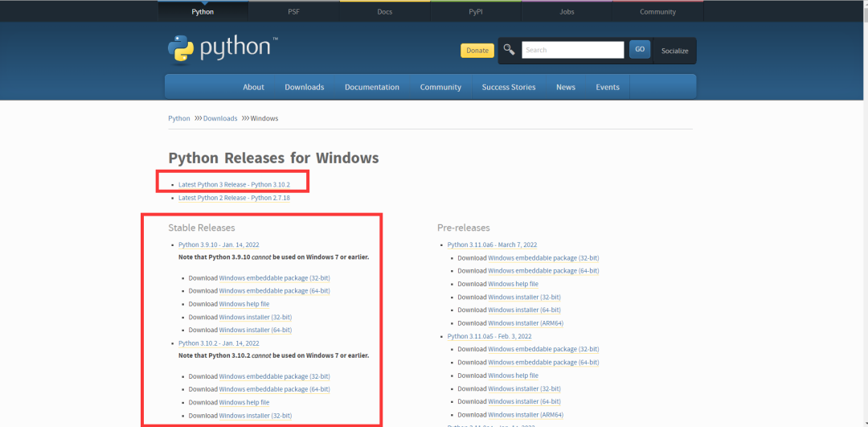Download Python 3.9.10 Windows installer (64-bit)

point(256,330)
